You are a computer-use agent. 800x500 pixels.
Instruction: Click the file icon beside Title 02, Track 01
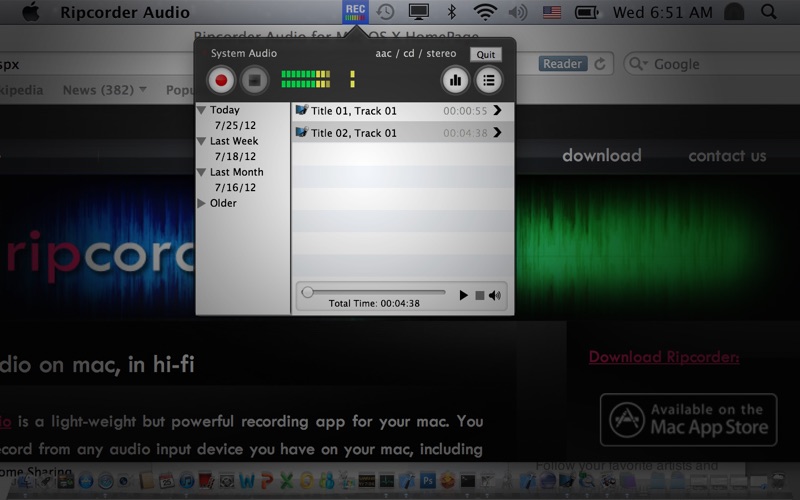coord(302,132)
